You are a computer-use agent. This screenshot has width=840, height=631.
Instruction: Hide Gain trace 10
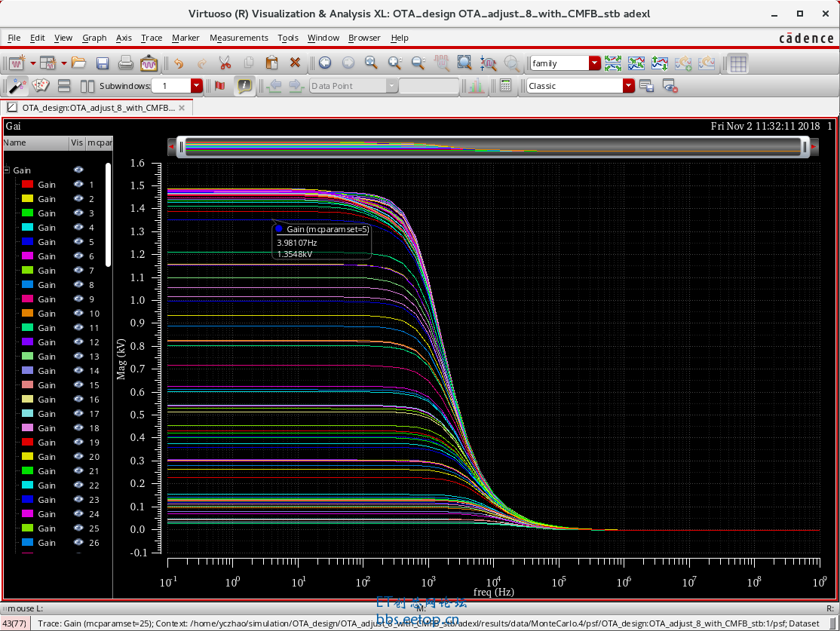tap(78, 314)
